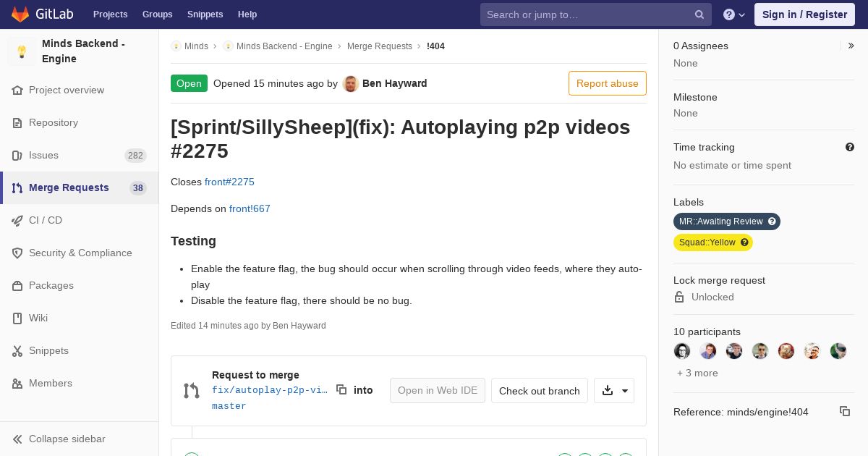Open sidebar Snippets scissors icon
The height and width of the screenshot is (456, 868).
pyautogui.click(x=17, y=351)
